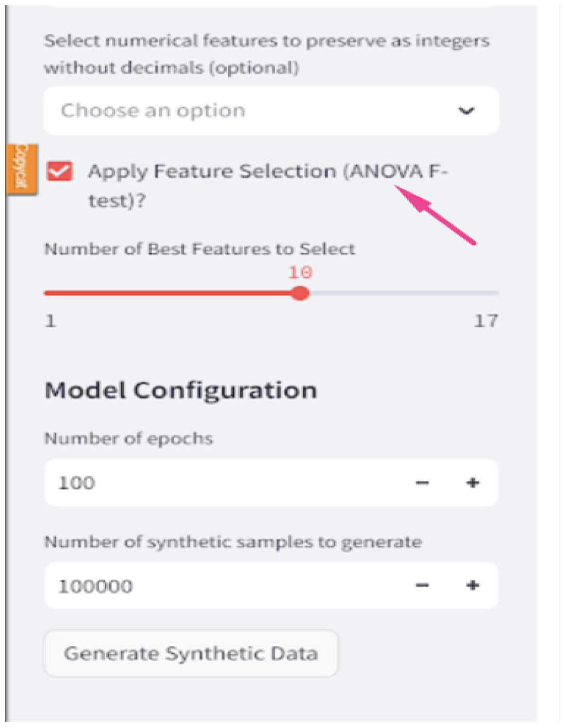
Task: Focus the Number of epochs input field
Action: click(x=218, y=483)
